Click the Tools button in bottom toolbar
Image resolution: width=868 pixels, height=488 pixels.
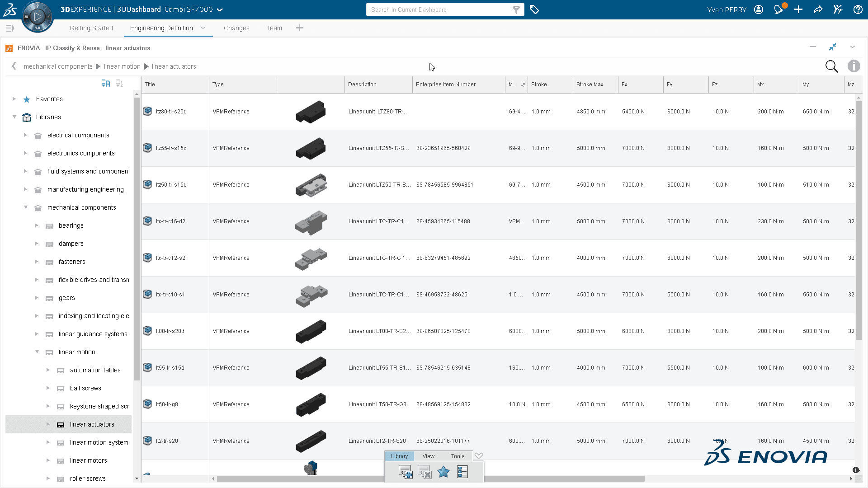[x=458, y=455]
